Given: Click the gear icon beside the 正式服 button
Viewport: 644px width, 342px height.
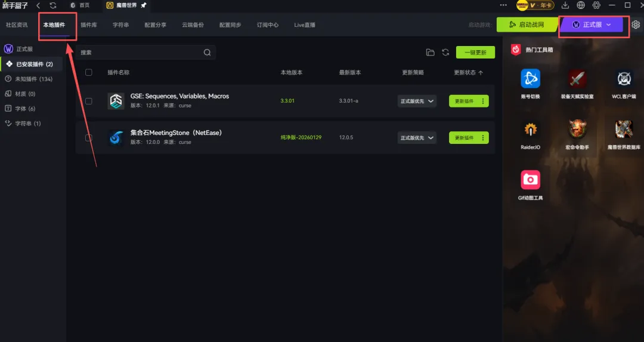Looking at the screenshot, I should point(636,24).
